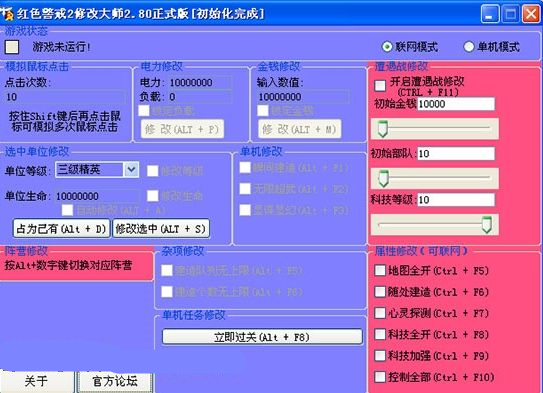Toggle the lock checkbox under 负载
543x393 pixels.
point(144,110)
